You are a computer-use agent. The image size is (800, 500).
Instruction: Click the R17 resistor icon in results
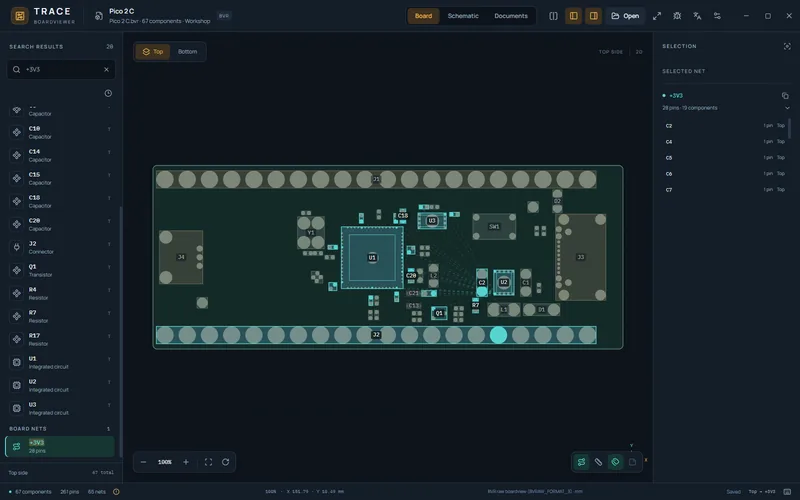coord(17,339)
